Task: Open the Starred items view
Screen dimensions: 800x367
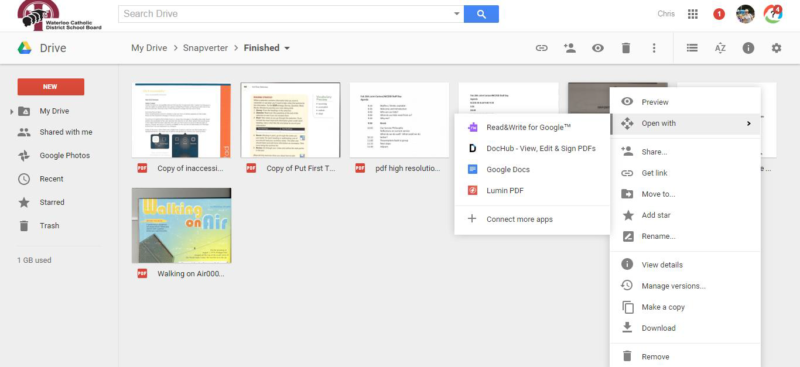Action: (x=52, y=202)
